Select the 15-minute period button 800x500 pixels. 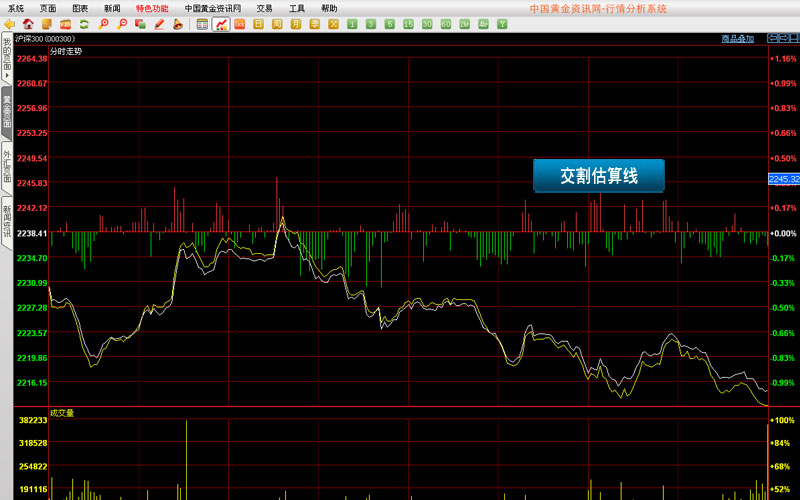click(x=408, y=23)
